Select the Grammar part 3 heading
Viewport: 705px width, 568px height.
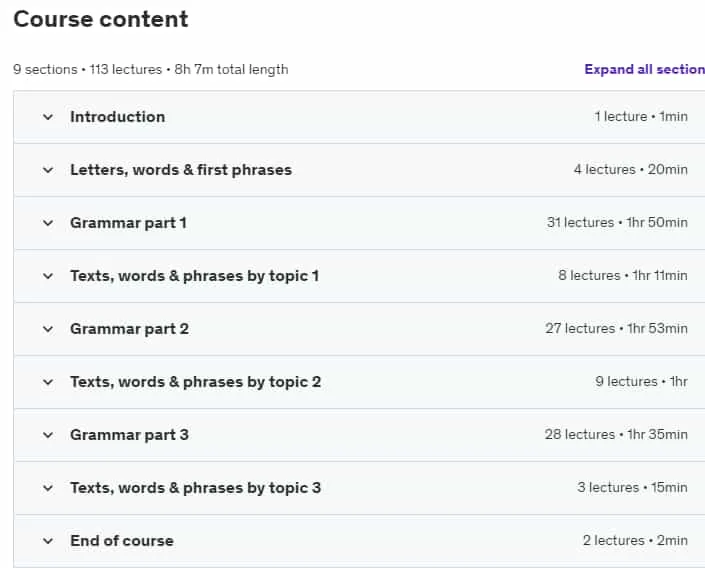(x=129, y=435)
